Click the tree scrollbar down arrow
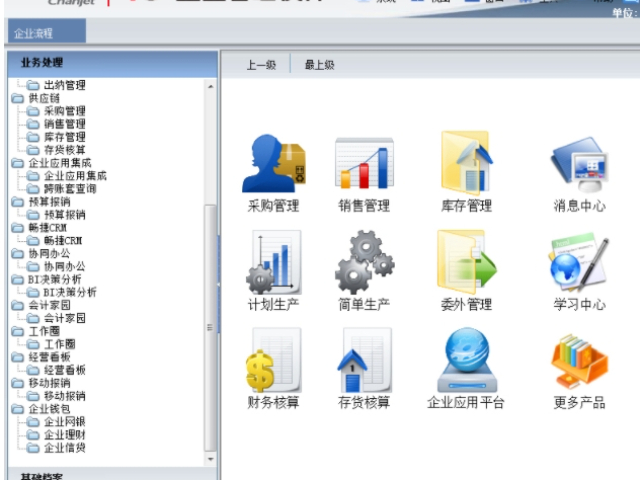Image resolution: width=640 pixels, height=480 pixels. pos(210,459)
